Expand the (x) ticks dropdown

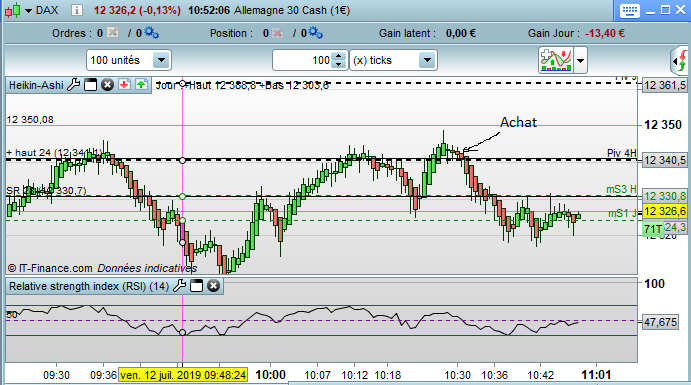coord(427,60)
